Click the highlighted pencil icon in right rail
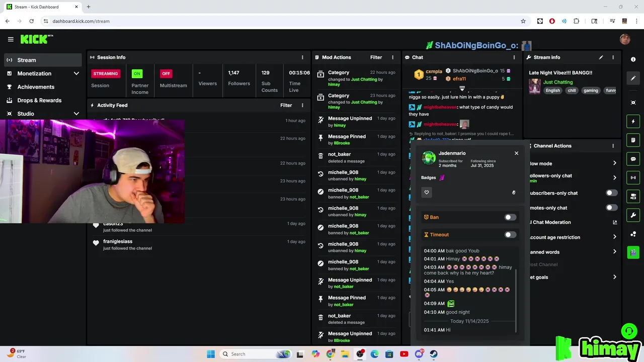This screenshot has width=644, height=362. click(x=633, y=78)
